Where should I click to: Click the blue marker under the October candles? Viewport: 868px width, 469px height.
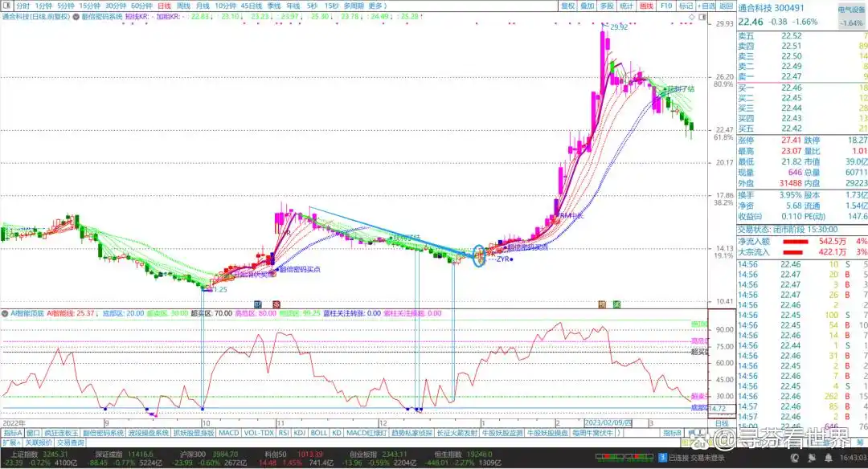click(259, 304)
